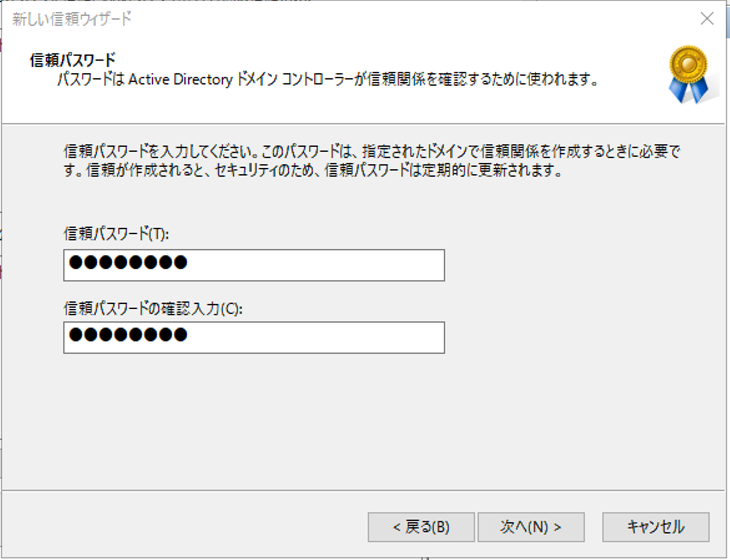Click the 信頼パスワードの確認入力(C): field label
The height and width of the screenshot is (560, 730).
tap(153, 308)
